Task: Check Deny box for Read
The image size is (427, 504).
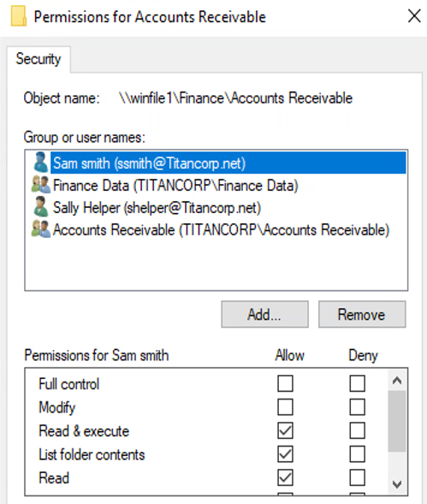Action: click(357, 477)
